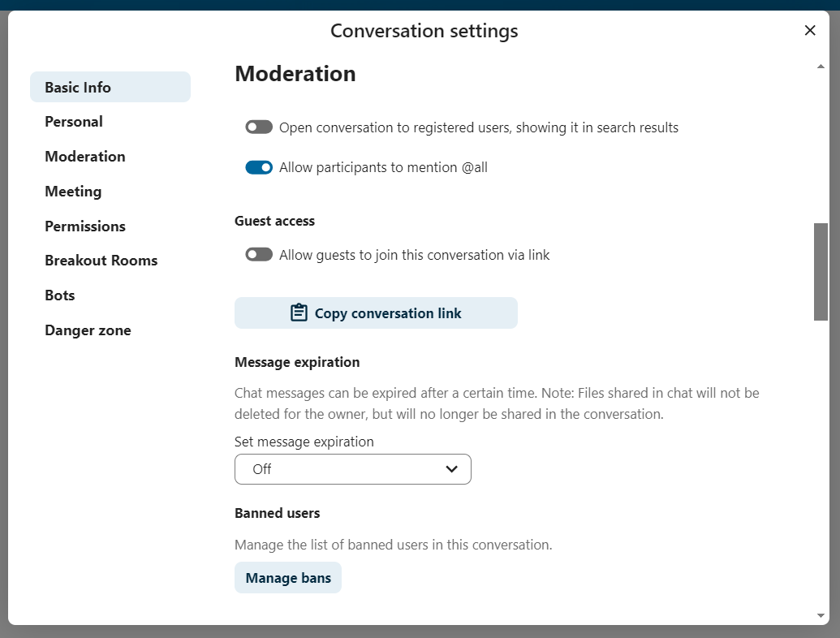Enable open conversation to registered users
The height and width of the screenshot is (638, 840).
[x=259, y=127]
